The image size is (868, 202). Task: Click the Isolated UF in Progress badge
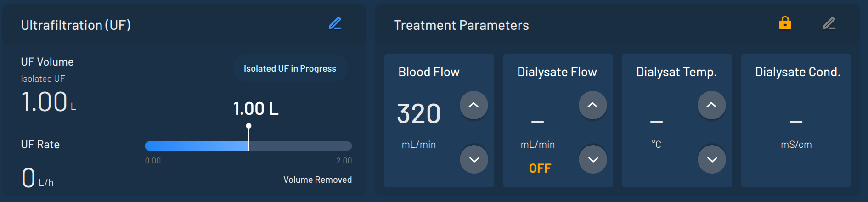pyautogui.click(x=290, y=68)
